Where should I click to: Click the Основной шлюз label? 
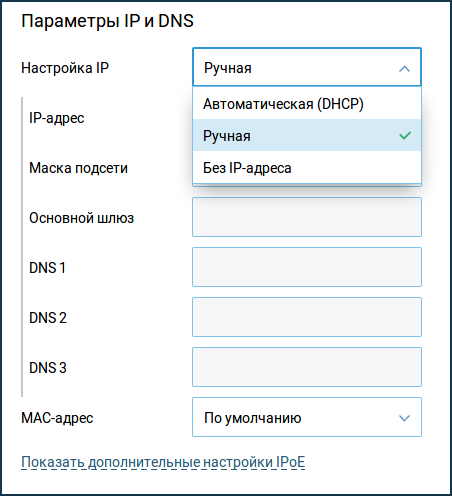[81, 218]
